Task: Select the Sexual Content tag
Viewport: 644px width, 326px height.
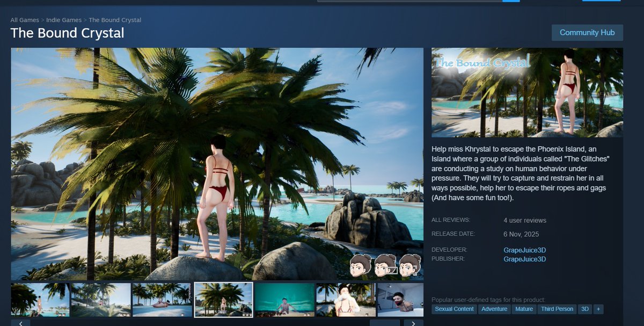Action: click(454, 309)
